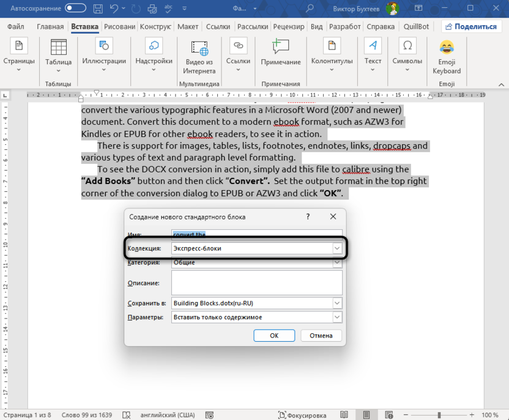This screenshot has width=509, height=420.
Task: Expand the Сохранить в dropdown
Action: point(336,303)
